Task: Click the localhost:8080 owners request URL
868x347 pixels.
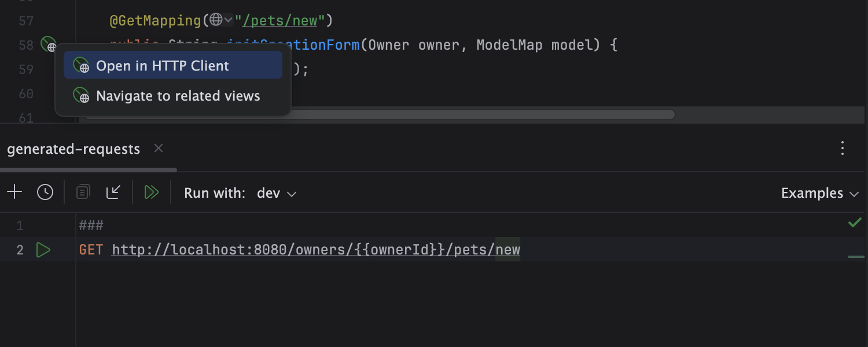Action: coord(316,250)
